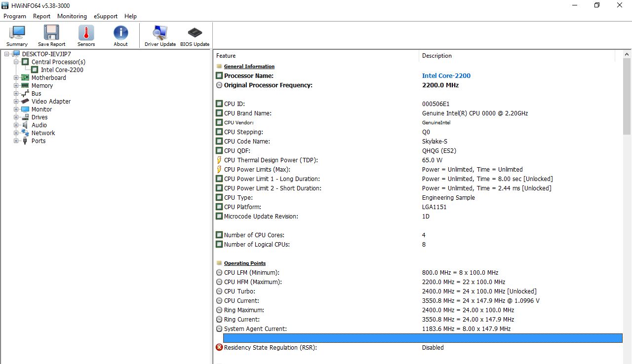
Task: Click the Microcode Update Revision row
Action: 419,216
